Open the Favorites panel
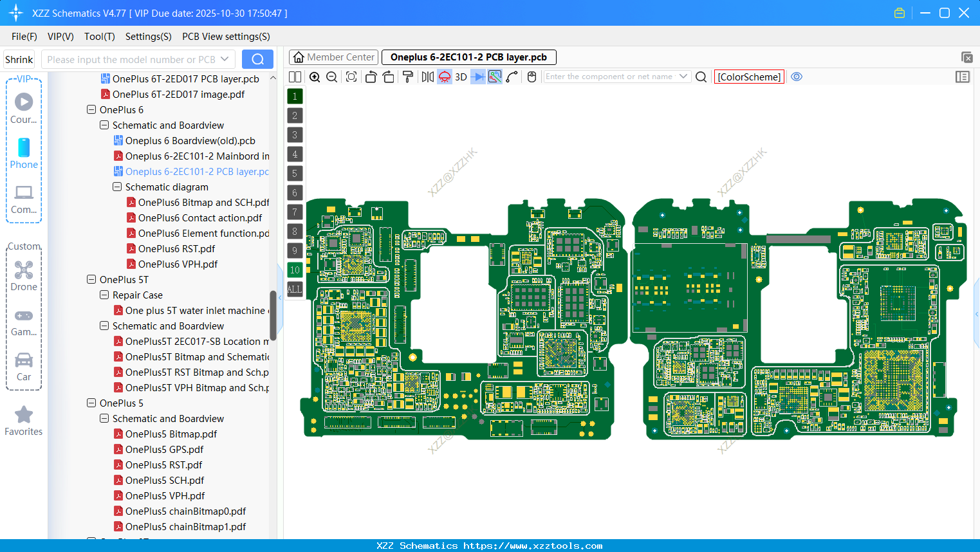 [23, 420]
